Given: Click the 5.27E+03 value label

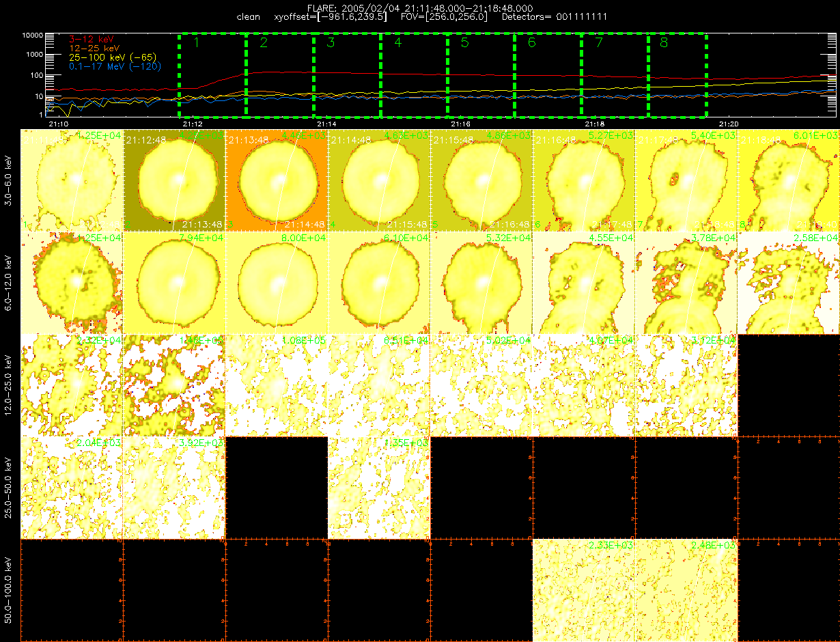Looking at the screenshot, I should click(x=611, y=135).
